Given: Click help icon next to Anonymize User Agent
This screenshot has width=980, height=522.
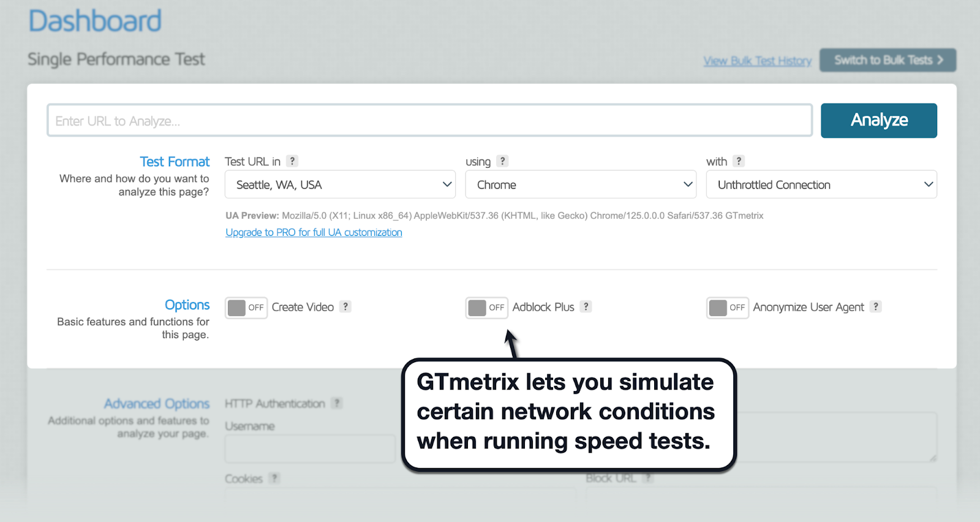Looking at the screenshot, I should [876, 306].
